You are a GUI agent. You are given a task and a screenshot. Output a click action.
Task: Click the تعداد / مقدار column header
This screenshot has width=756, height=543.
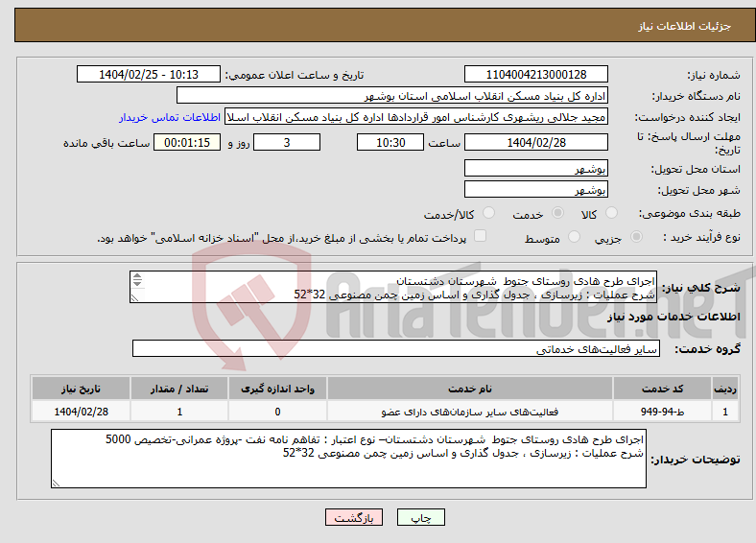[x=179, y=389]
